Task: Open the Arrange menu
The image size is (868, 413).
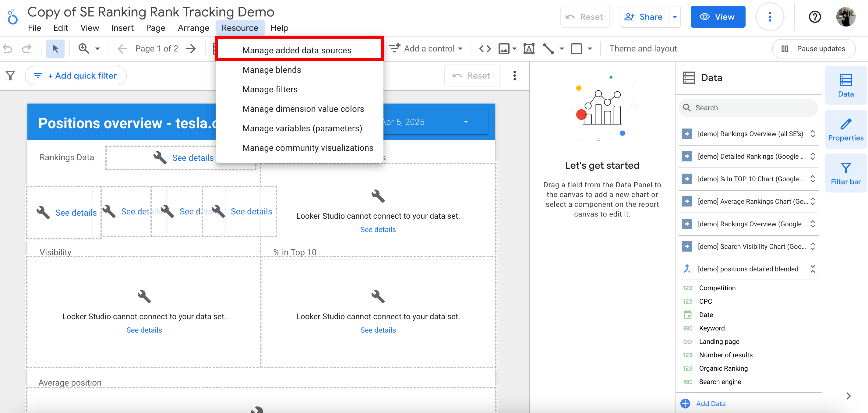Action: pos(193,28)
